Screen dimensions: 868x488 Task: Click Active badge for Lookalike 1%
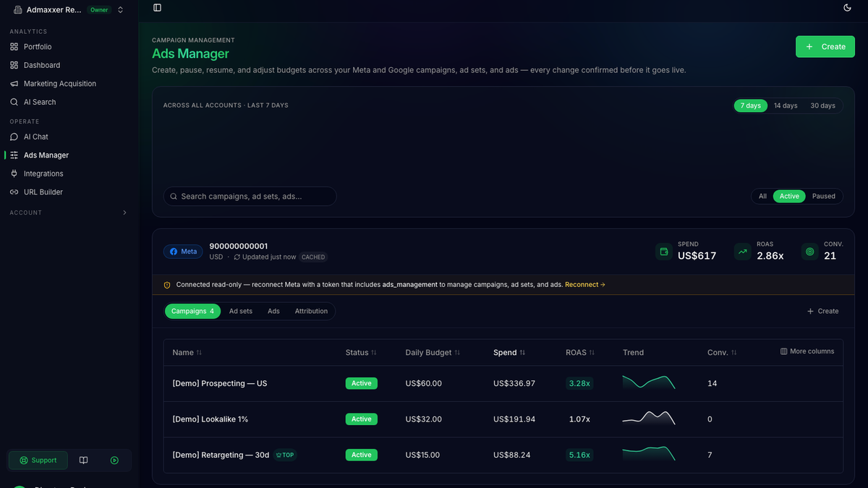361,419
